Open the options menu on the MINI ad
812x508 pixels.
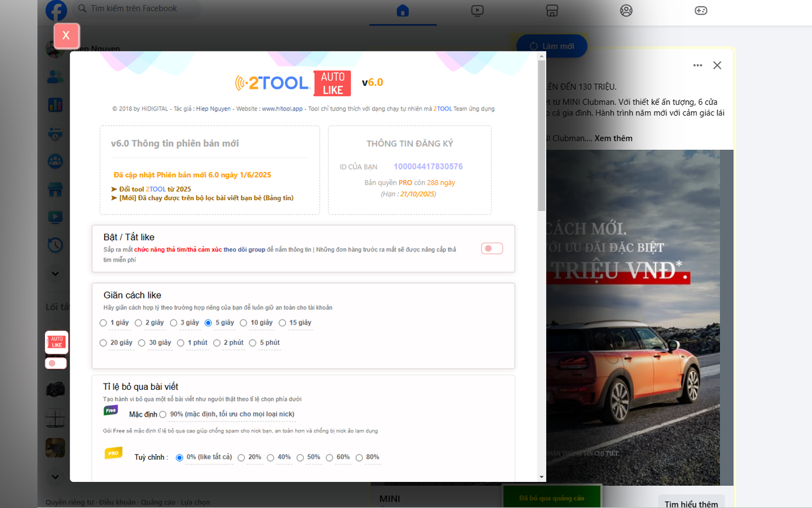pyautogui.click(x=697, y=65)
